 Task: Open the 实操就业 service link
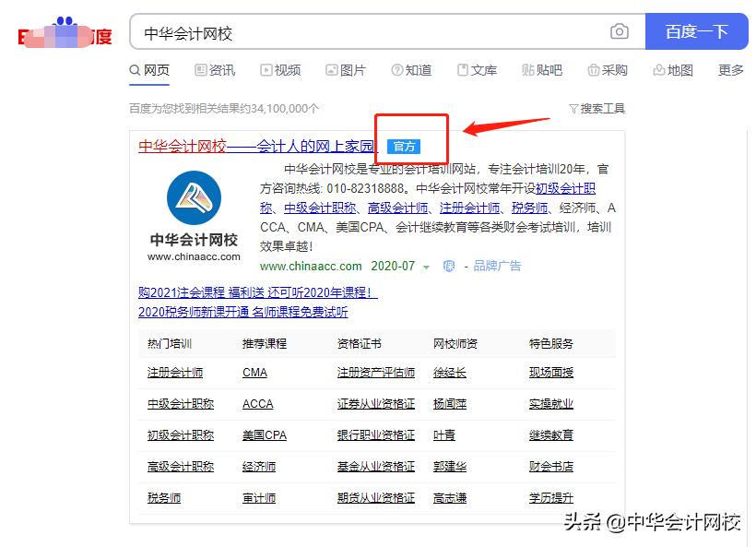(x=551, y=404)
